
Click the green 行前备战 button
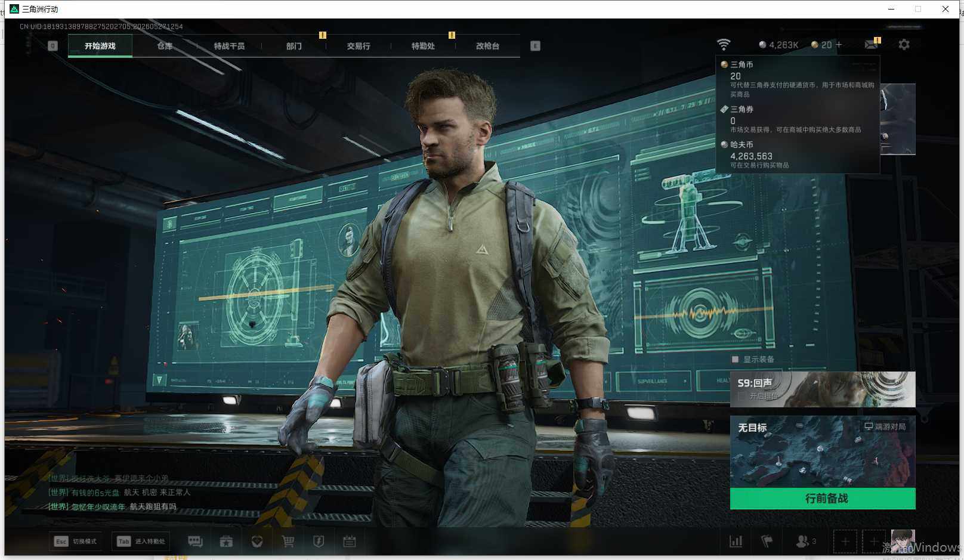tap(823, 499)
